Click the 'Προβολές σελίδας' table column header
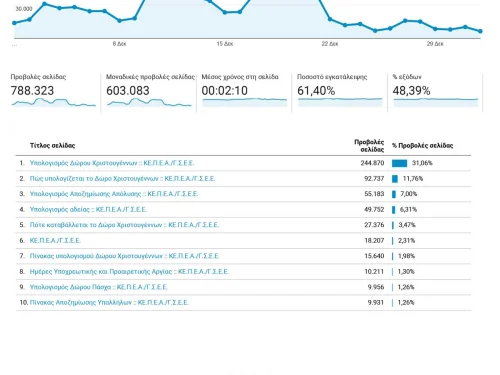 (369, 146)
